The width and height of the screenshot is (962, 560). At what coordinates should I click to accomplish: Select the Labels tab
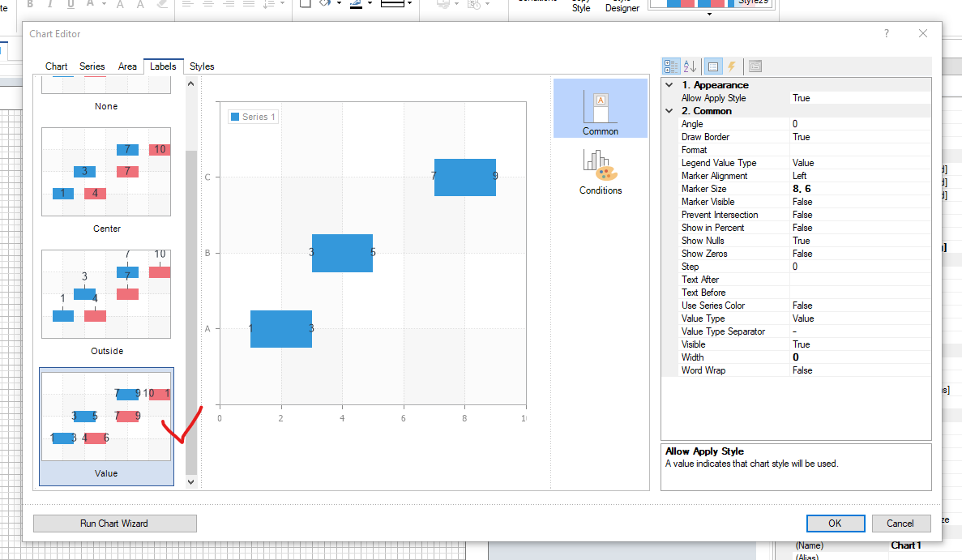click(163, 66)
